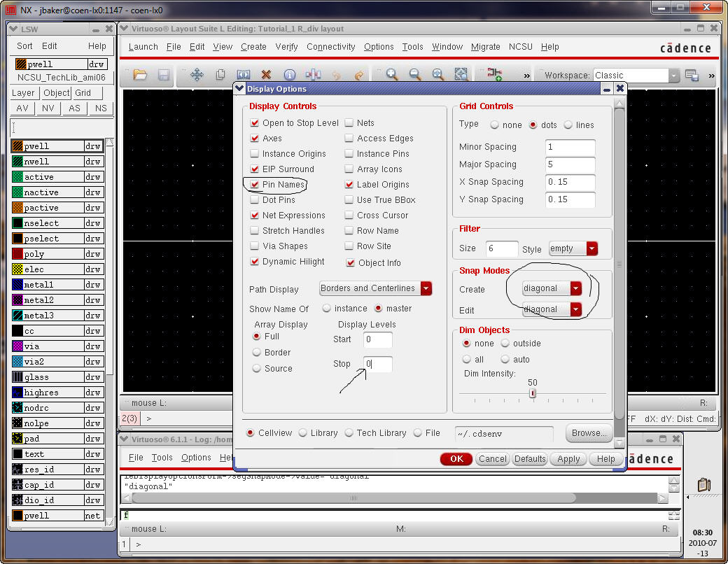This screenshot has height=564, width=728.
Task: Click the Zoom Out magnifier icon
Action: (415, 75)
